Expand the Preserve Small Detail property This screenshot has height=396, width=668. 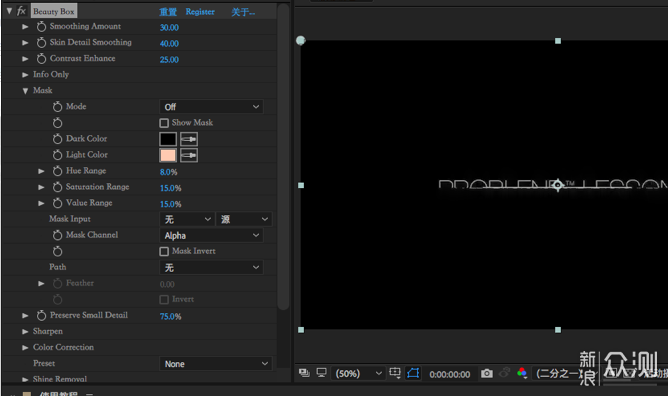(25, 316)
